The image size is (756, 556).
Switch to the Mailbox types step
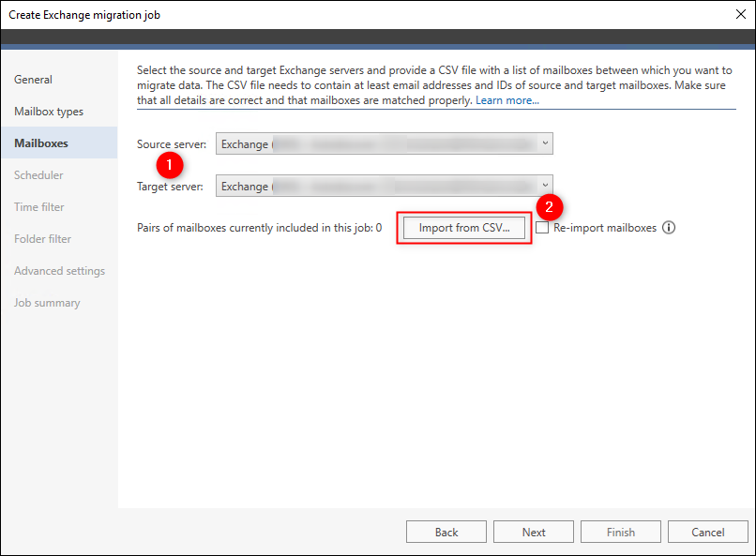(49, 112)
